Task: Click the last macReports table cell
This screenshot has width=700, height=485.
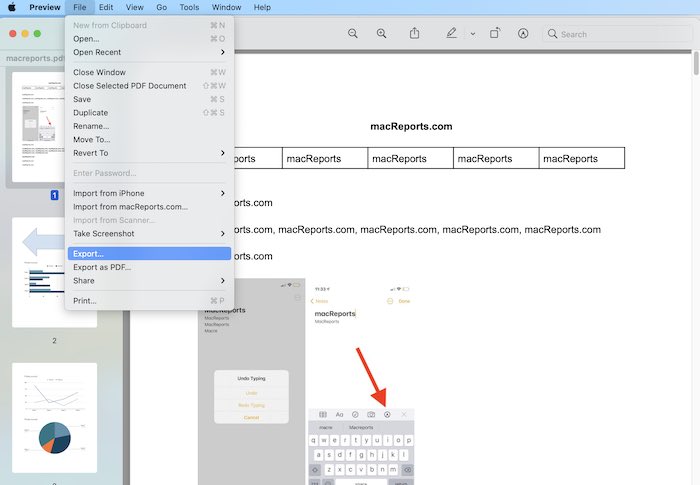Action: pos(582,158)
